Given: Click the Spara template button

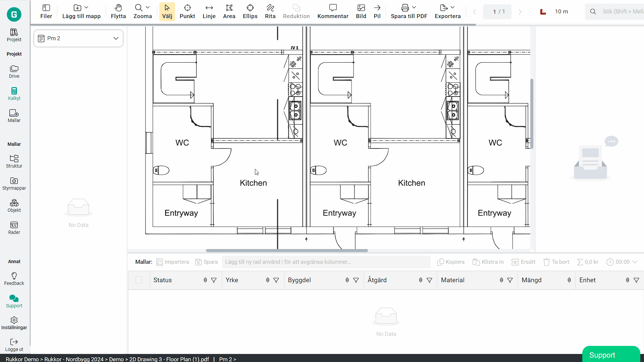Looking at the screenshot, I should [x=206, y=262].
